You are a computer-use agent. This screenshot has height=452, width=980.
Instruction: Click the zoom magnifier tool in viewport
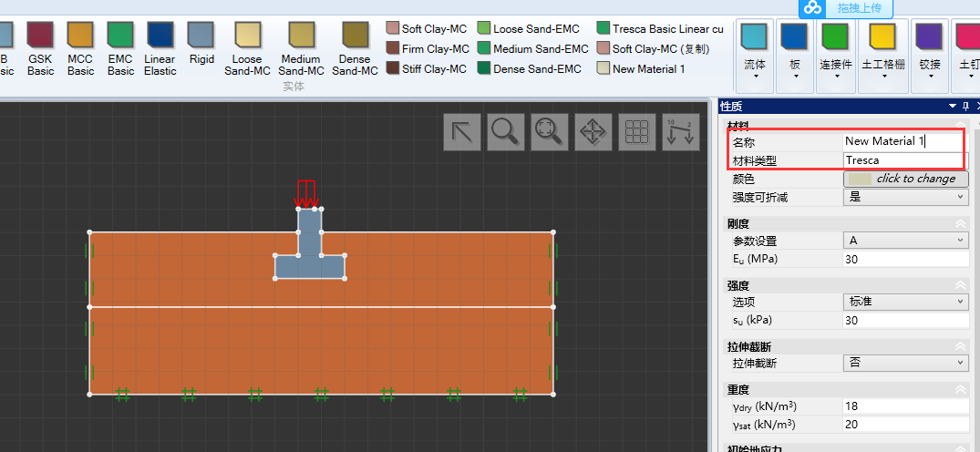(x=506, y=132)
